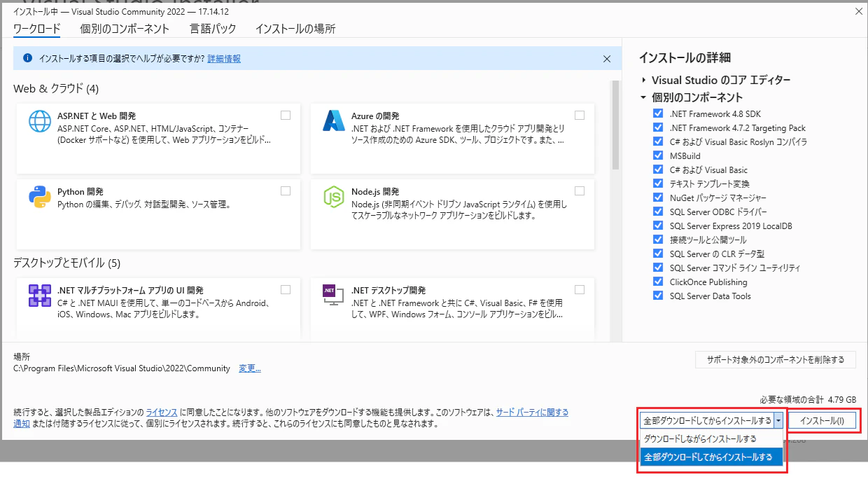This screenshot has height=477, width=868.
Task: Check the Node.js 開発 workload
Action: pyautogui.click(x=580, y=191)
